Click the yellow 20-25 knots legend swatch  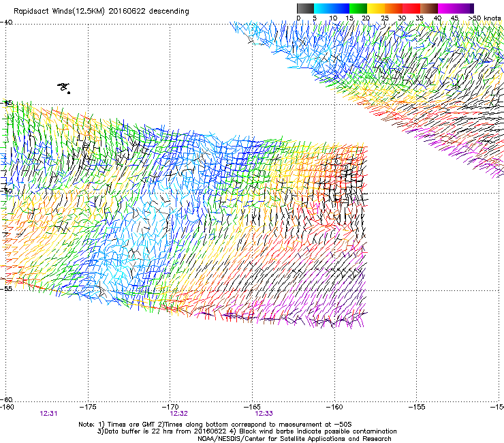pos(376,8)
